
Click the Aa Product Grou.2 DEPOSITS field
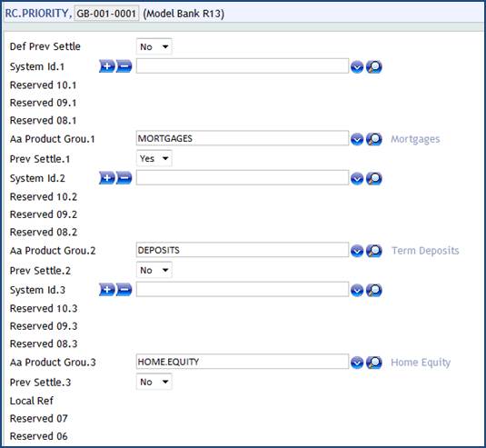tap(243, 250)
